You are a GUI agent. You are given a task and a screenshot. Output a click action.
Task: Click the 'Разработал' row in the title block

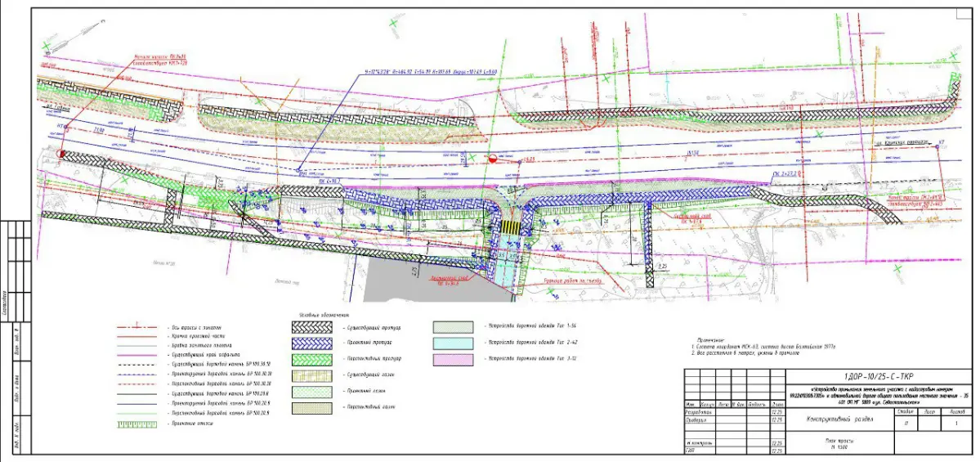pyautogui.click(x=735, y=413)
